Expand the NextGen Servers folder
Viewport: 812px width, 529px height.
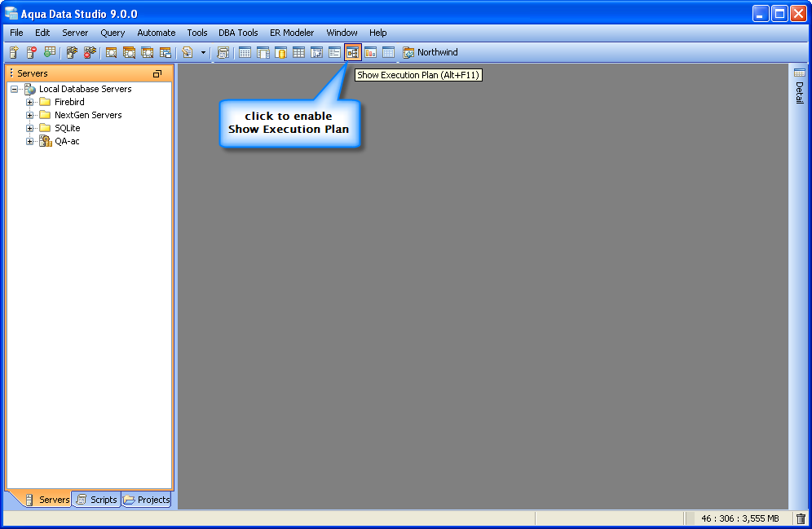coord(29,115)
